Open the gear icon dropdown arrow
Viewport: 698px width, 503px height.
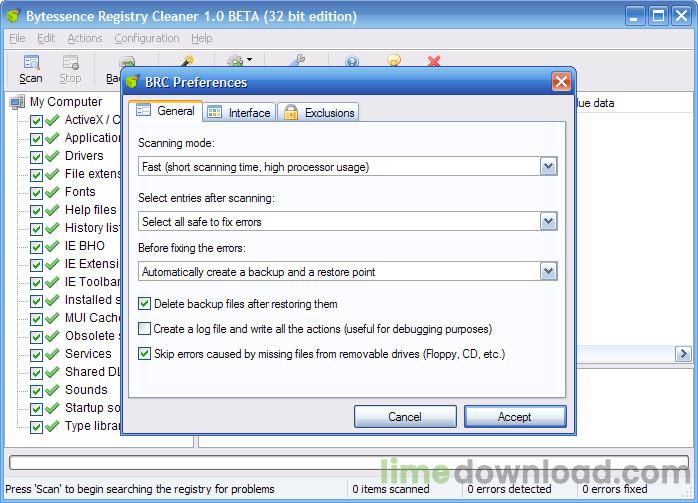click(x=249, y=59)
